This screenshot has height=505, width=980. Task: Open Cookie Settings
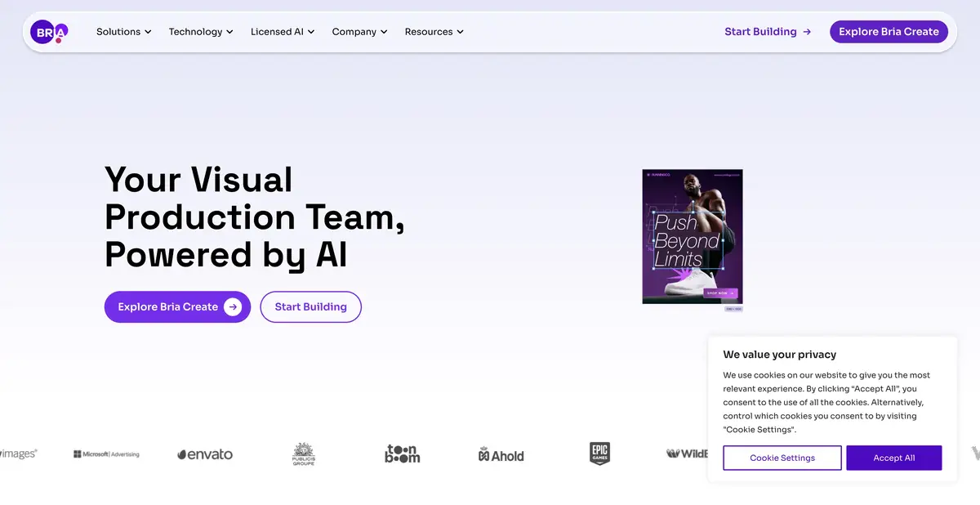pos(782,458)
